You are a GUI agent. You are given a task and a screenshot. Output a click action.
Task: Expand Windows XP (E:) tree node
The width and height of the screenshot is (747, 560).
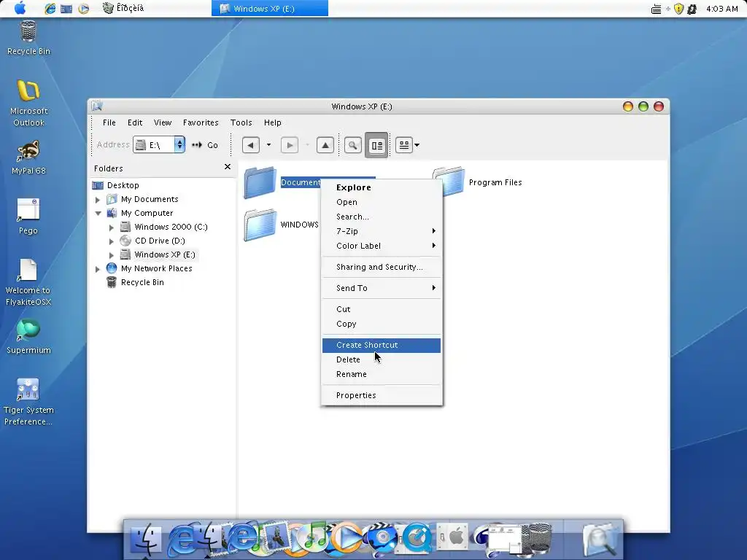coord(112,254)
